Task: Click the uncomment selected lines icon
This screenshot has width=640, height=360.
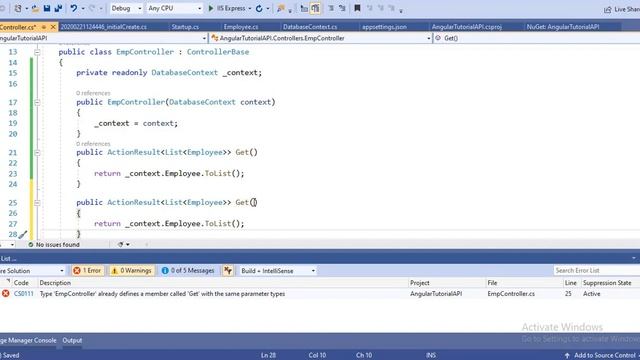Action: 342,8
